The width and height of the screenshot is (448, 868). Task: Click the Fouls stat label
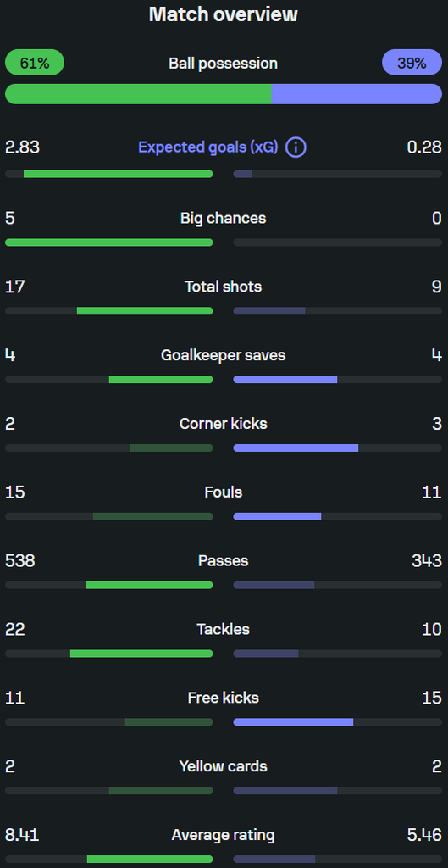pos(224,492)
